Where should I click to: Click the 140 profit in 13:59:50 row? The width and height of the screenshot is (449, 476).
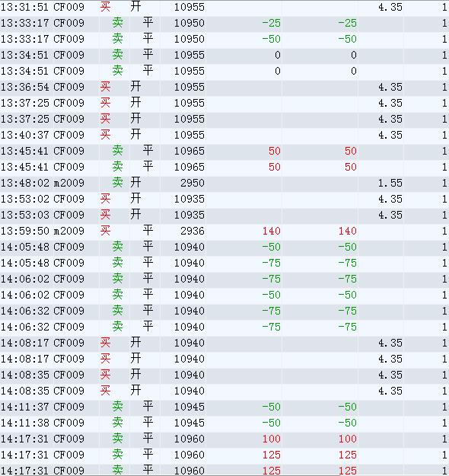[271, 231]
